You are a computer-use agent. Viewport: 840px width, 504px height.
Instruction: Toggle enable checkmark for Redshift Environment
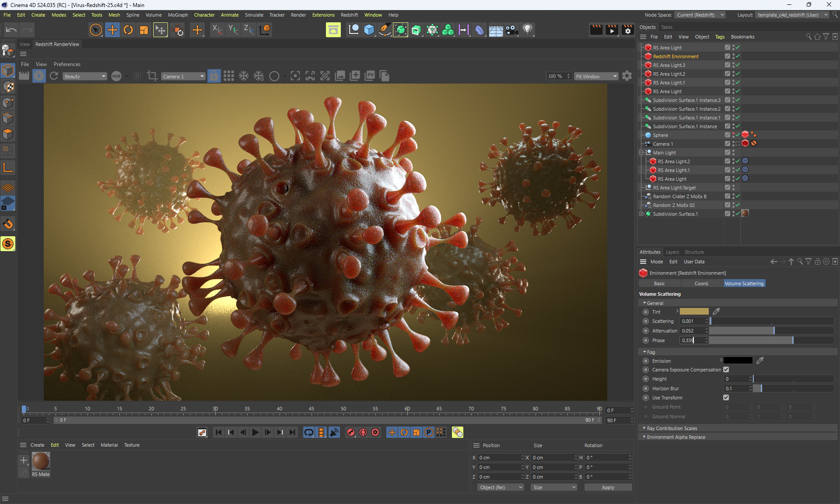point(738,56)
